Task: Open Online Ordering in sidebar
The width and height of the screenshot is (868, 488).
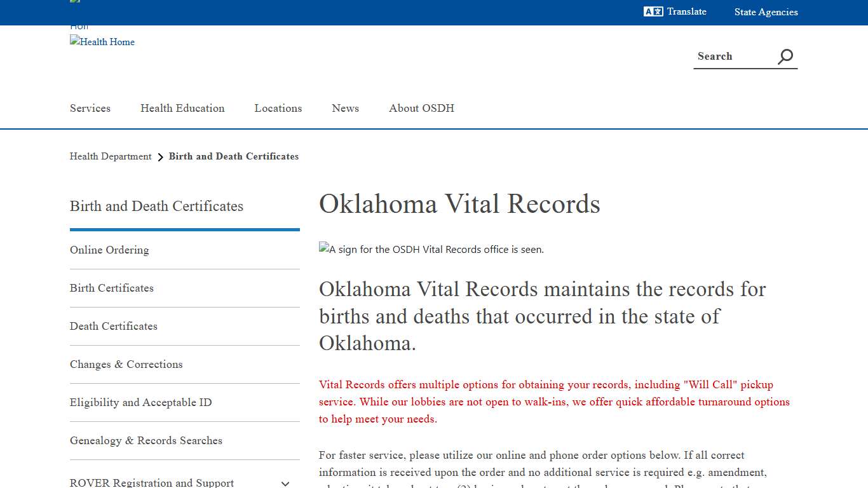Action: coord(109,250)
